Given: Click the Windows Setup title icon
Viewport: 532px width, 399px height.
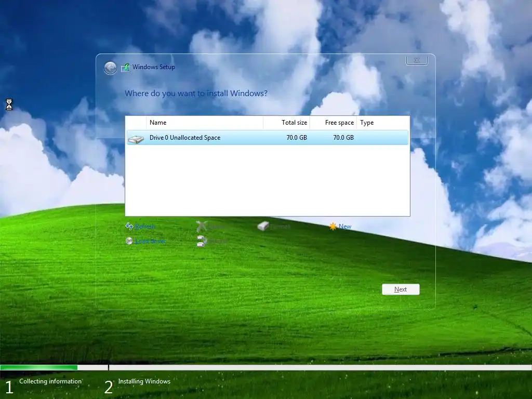Looking at the screenshot, I should [x=126, y=68].
